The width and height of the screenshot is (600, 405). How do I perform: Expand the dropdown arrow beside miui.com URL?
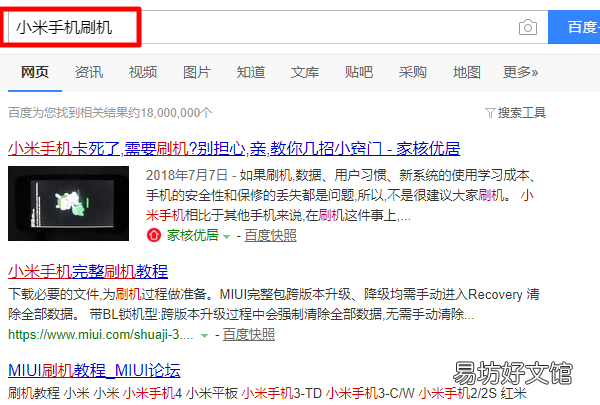tap(204, 336)
